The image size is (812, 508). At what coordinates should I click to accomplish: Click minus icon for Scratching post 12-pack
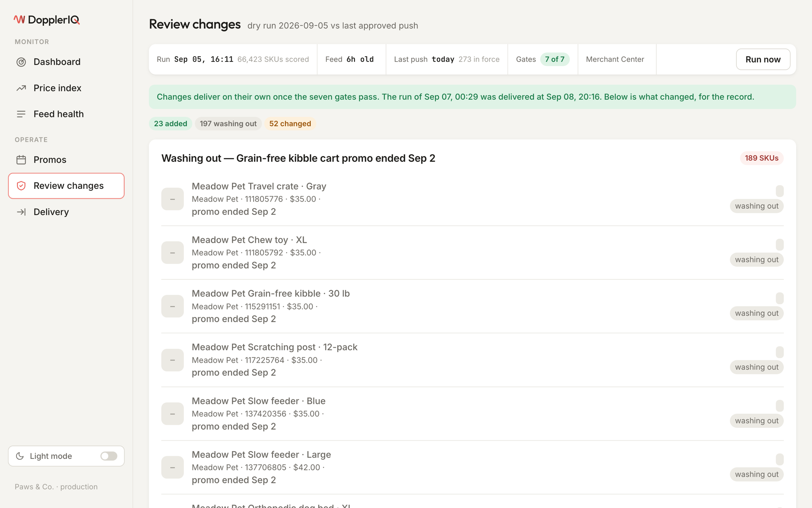(172, 360)
